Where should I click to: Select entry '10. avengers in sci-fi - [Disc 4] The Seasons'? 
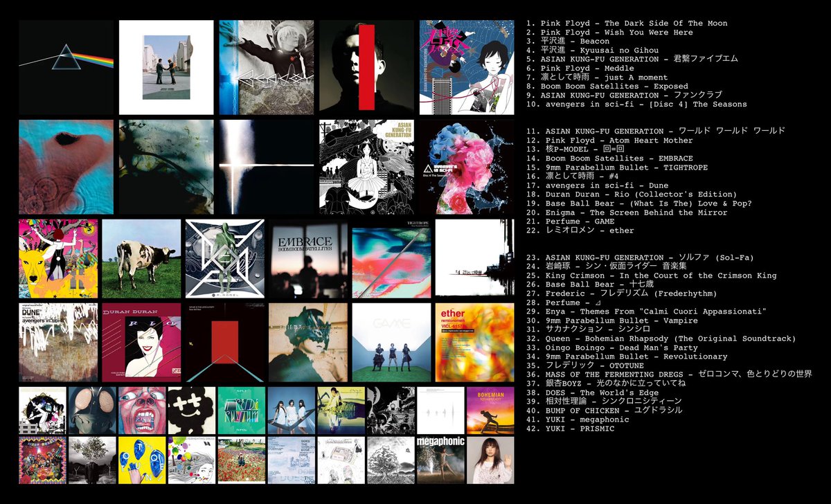tap(636, 104)
